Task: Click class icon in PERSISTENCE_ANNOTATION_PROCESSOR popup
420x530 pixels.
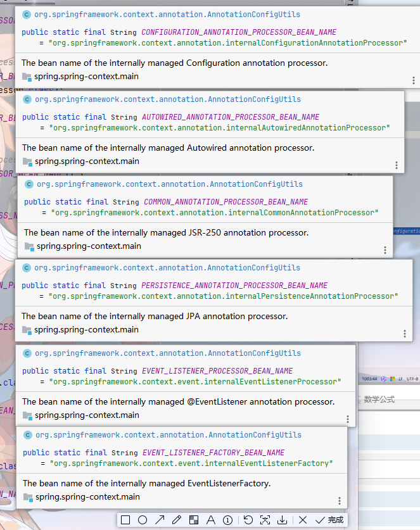Action: (x=27, y=268)
